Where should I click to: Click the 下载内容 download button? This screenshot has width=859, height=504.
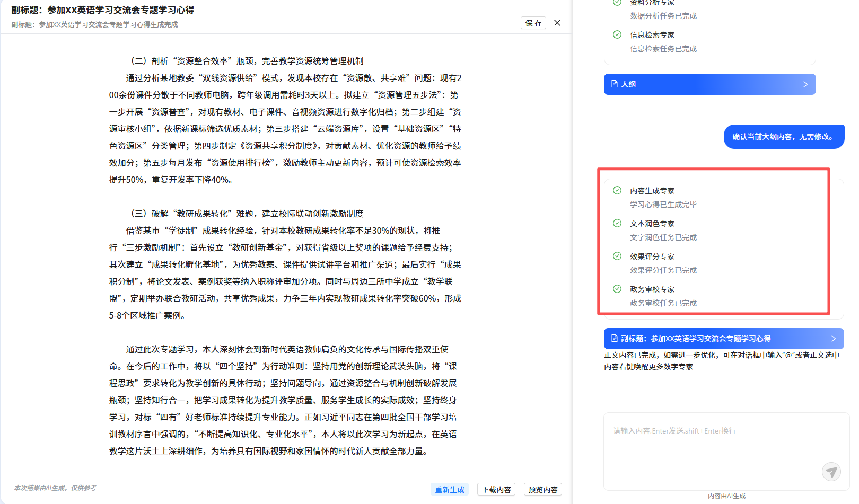[x=496, y=490]
